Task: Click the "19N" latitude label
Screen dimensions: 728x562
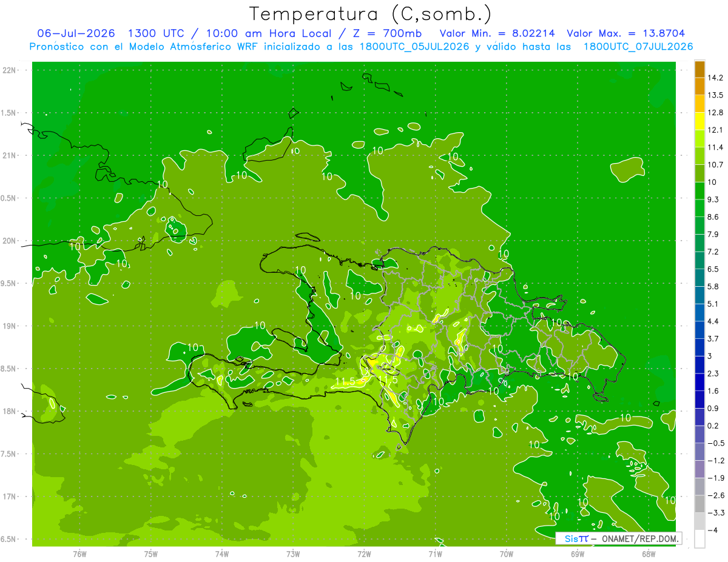Action: (8, 326)
